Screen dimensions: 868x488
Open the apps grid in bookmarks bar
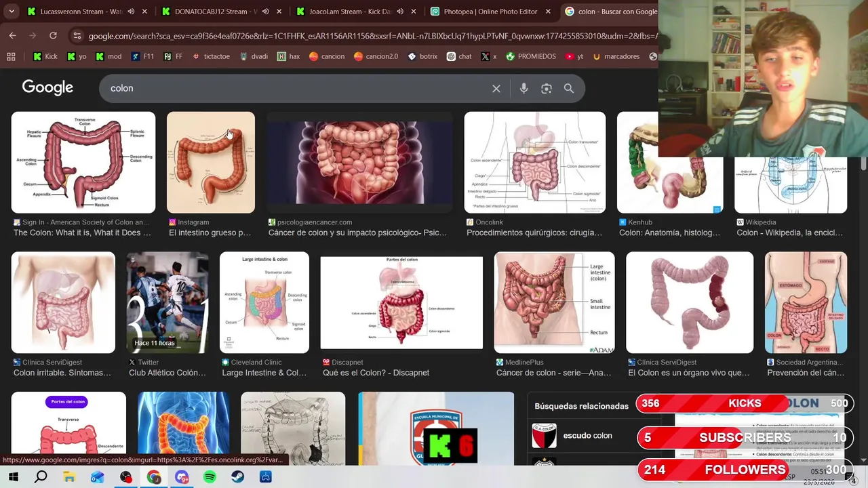[x=11, y=56]
